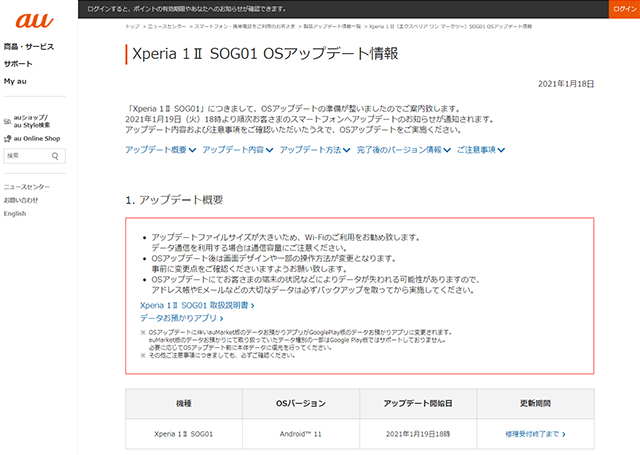Screen dimensions: 640x455
Task: Jump to アップデート内容 section anchor
Action: [237, 149]
